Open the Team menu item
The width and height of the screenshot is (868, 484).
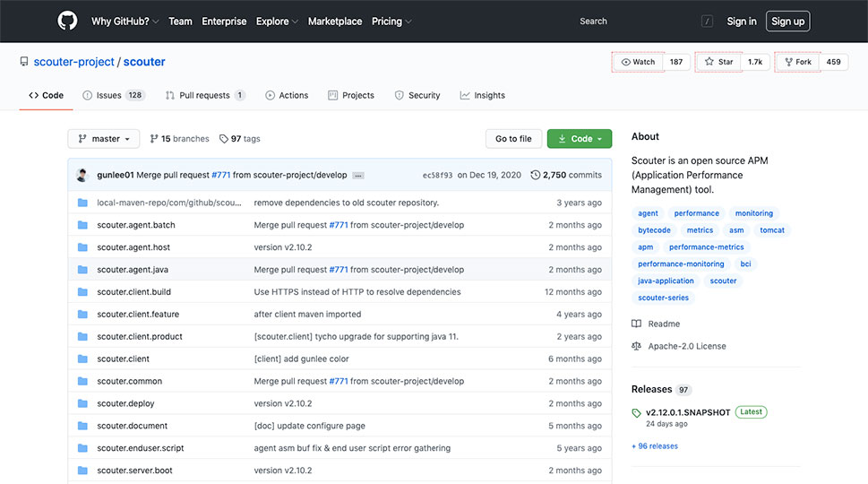[x=180, y=21]
